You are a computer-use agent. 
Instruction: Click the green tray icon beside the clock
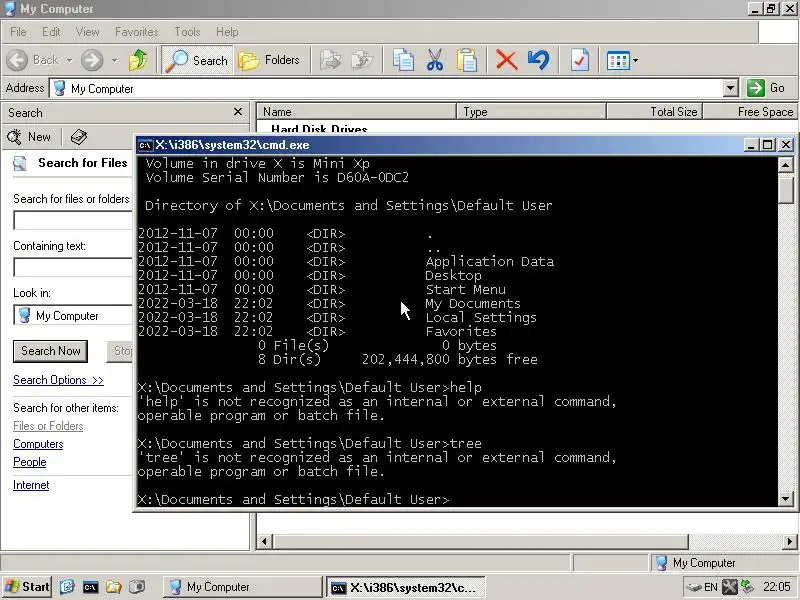[x=747, y=587]
